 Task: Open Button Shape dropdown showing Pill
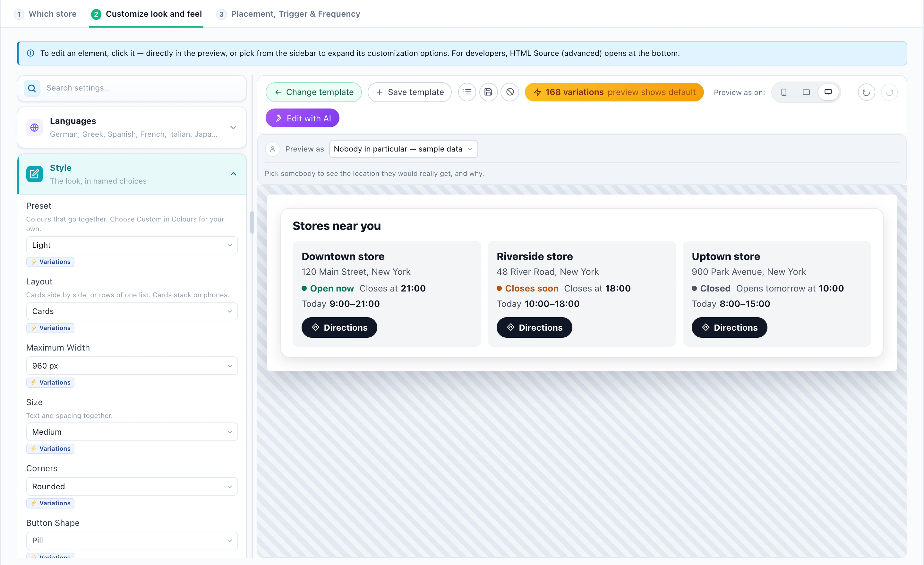132,541
